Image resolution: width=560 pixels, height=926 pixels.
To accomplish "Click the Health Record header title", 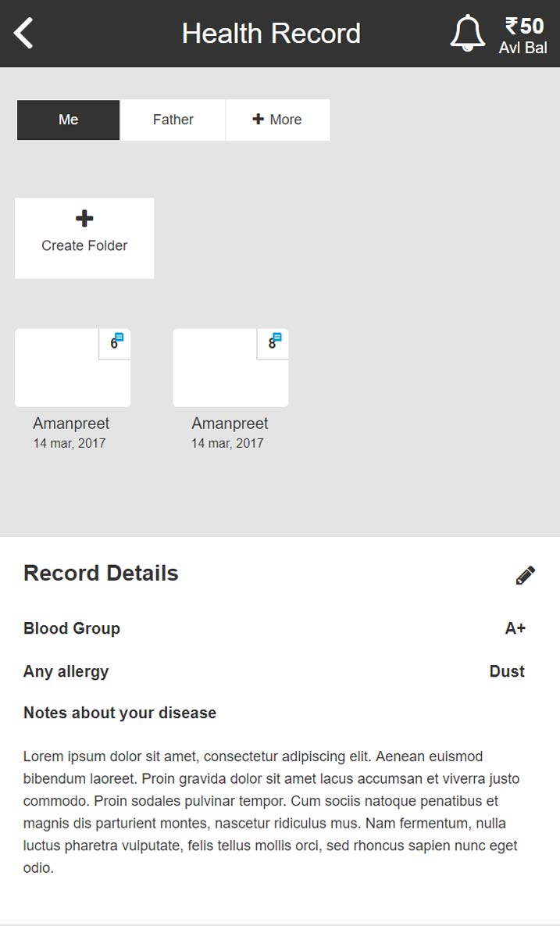I will 271,34.
